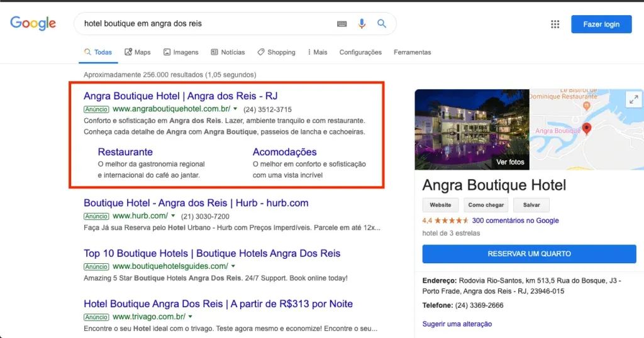Image resolution: width=644 pixels, height=338 pixels.
Task: Click Sugerir uma alteração link
Action: coord(457,324)
